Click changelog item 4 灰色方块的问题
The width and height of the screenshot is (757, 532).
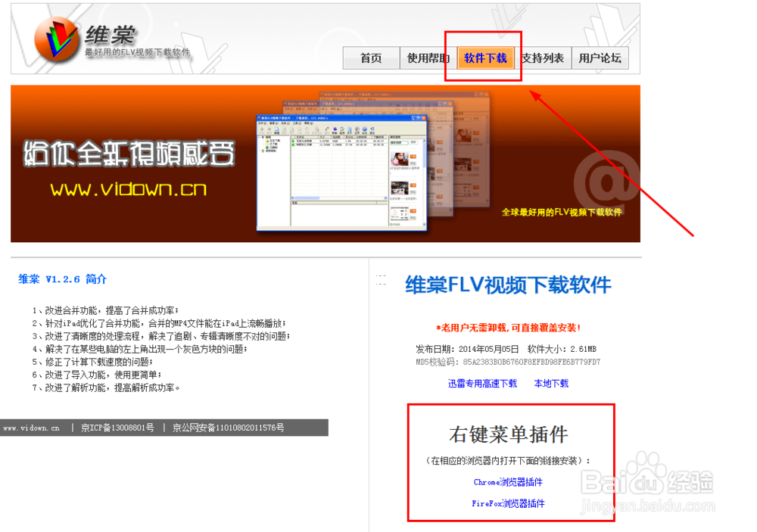pyautogui.click(x=139, y=349)
